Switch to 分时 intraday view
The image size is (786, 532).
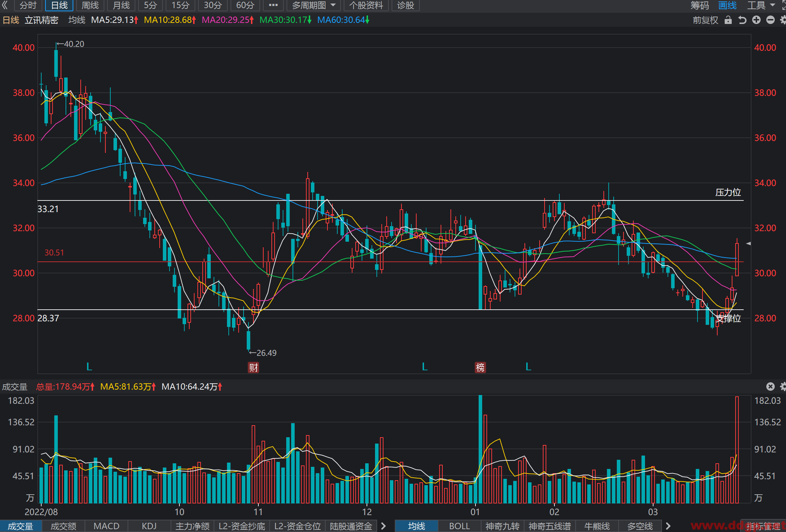(x=28, y=5)
